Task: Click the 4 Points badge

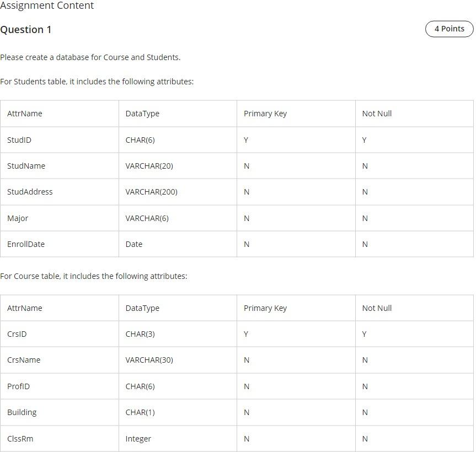Action: tap(450, 29)
